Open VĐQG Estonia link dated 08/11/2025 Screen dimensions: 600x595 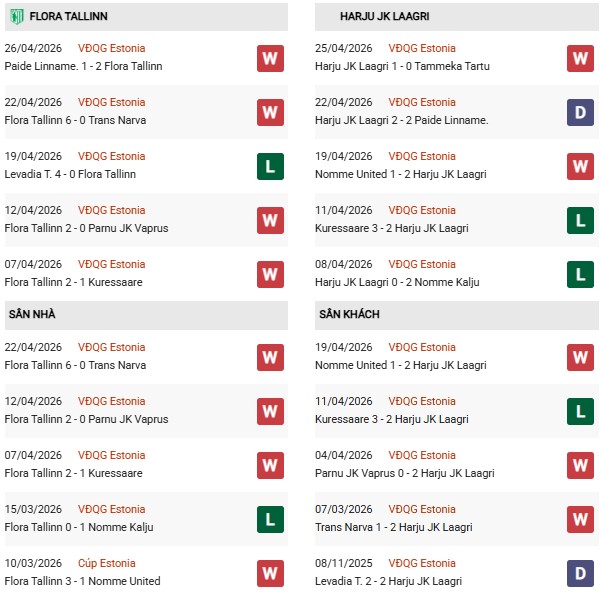coord(423,563)
